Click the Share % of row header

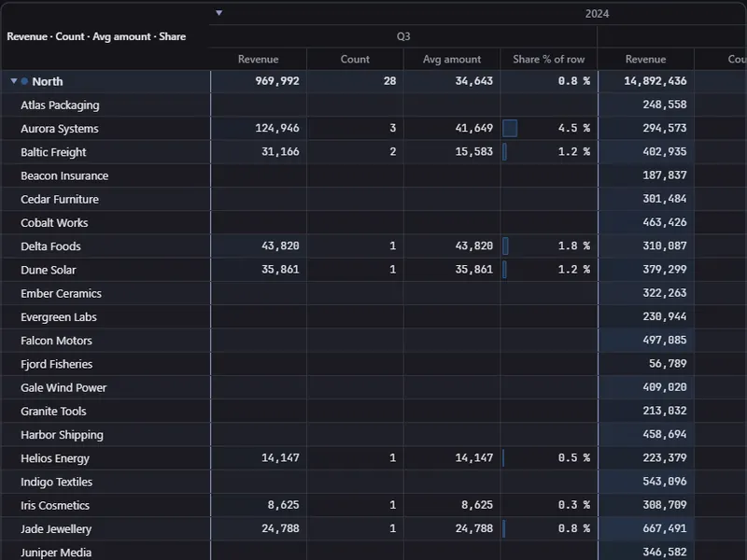pos(548,59)
